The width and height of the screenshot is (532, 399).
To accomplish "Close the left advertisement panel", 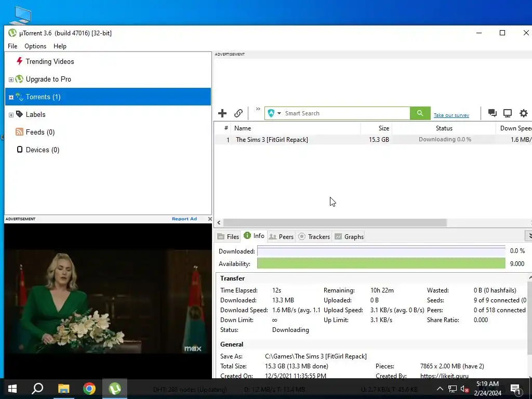I will [210, 219].
